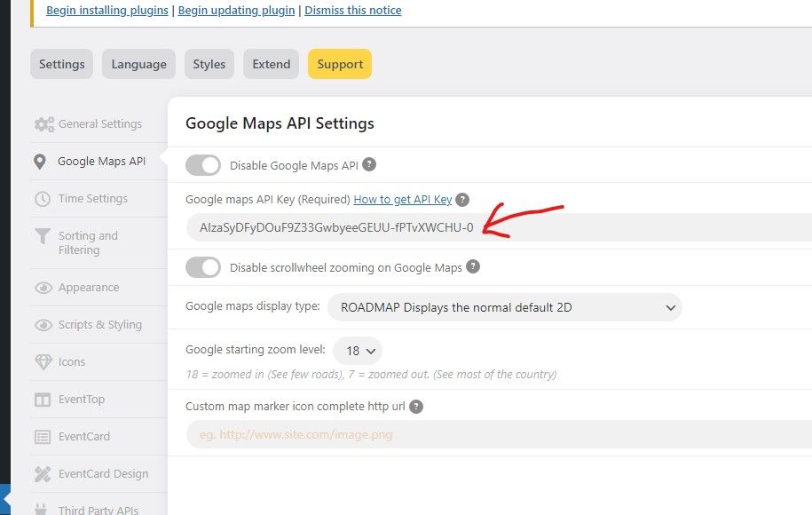Click the EventTop layout icon

click(x=43, y=400)
